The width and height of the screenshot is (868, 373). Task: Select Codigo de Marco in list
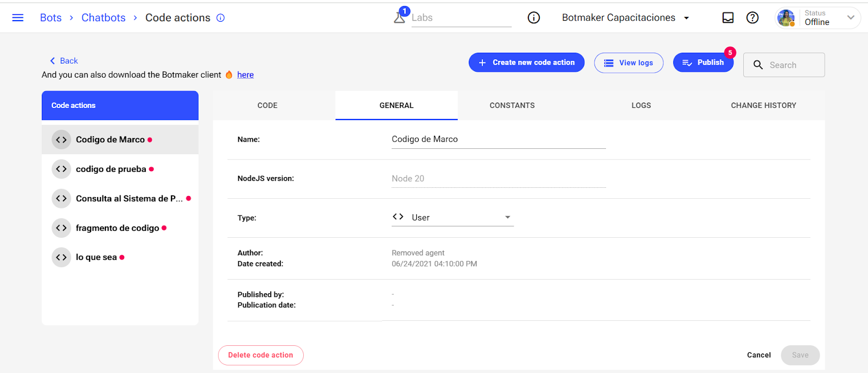pyautogui.click(x=120, y=140)
